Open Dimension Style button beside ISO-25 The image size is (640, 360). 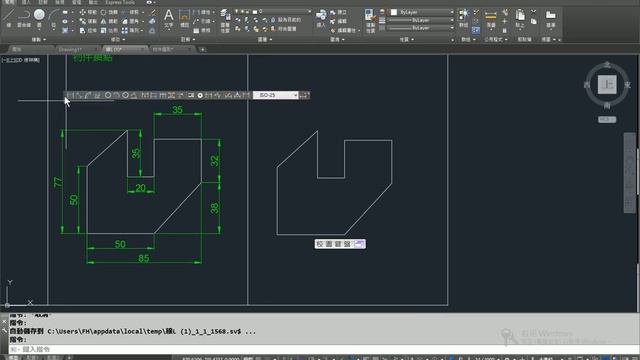coord(304,95)
